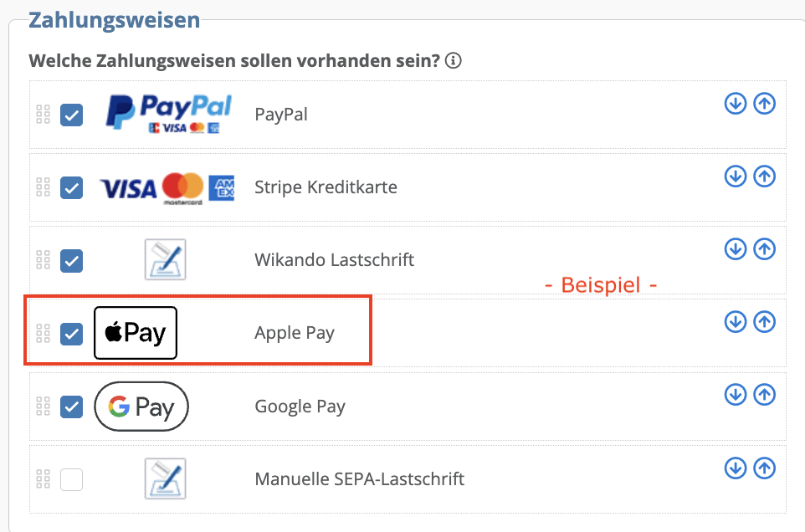Image resolution: width=805 pixels, height=532 pixels.
Task: Click the PayPal logo image
Action: tap(167, 113)
